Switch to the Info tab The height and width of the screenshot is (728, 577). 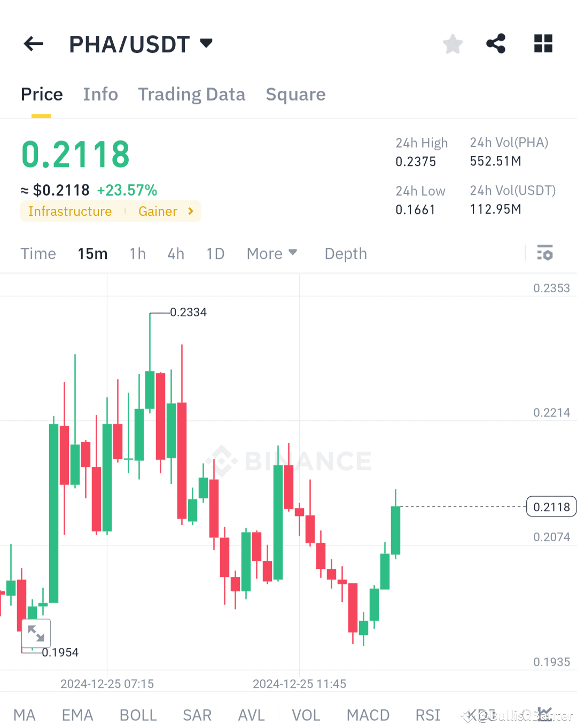[x=100, y=94]
